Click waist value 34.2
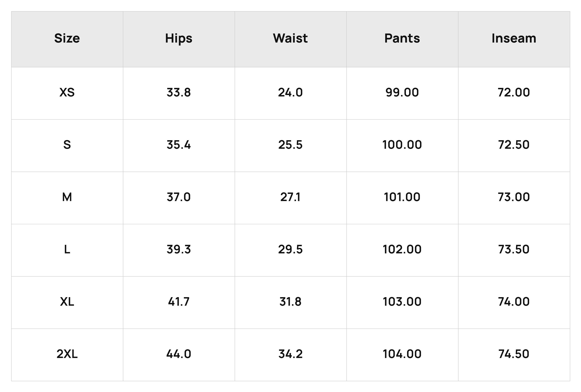Screen dimensions: 581x392 point(290,354)
